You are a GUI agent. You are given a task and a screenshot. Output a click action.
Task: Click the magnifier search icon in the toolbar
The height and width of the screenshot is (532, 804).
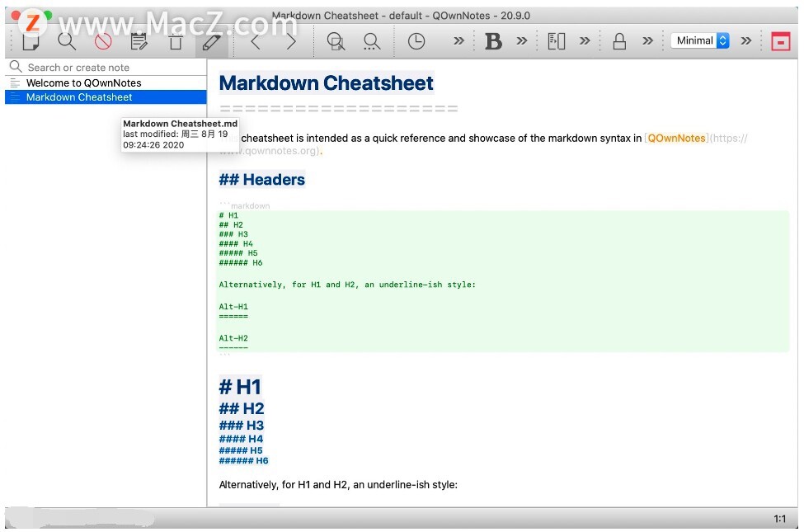point(67,41)
